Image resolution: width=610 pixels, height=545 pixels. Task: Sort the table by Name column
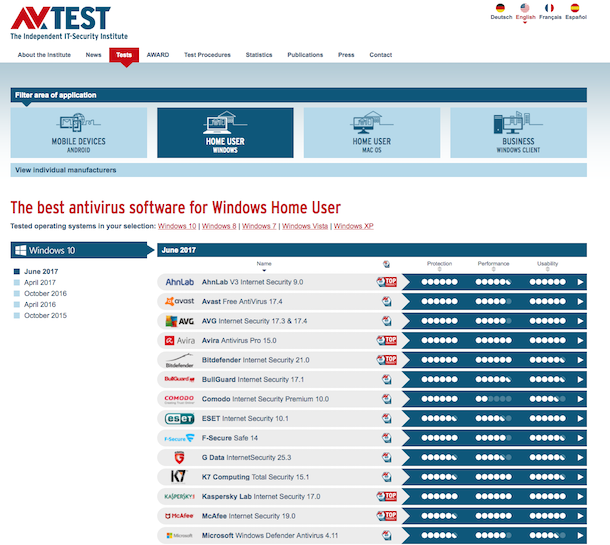[264, 265]
